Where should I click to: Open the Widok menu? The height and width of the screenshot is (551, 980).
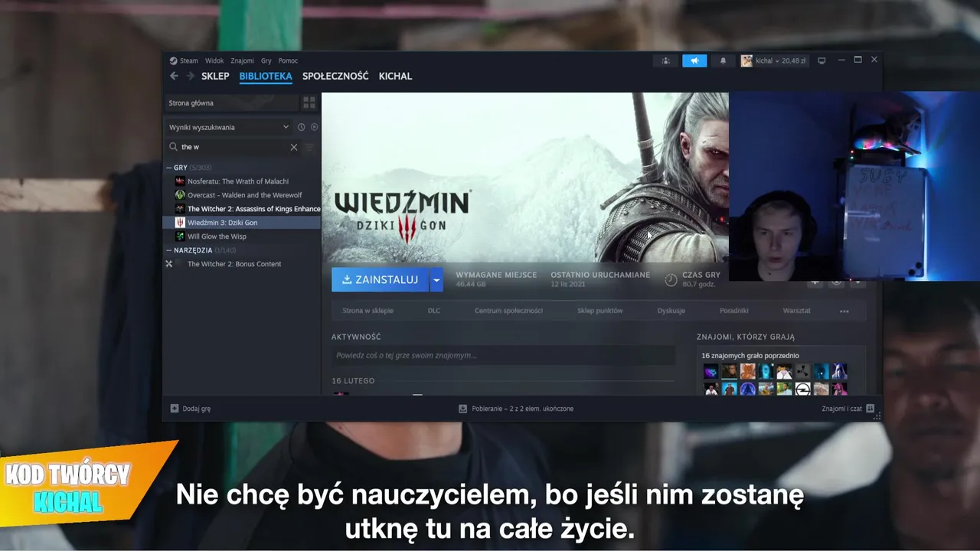tap(214, 60)
